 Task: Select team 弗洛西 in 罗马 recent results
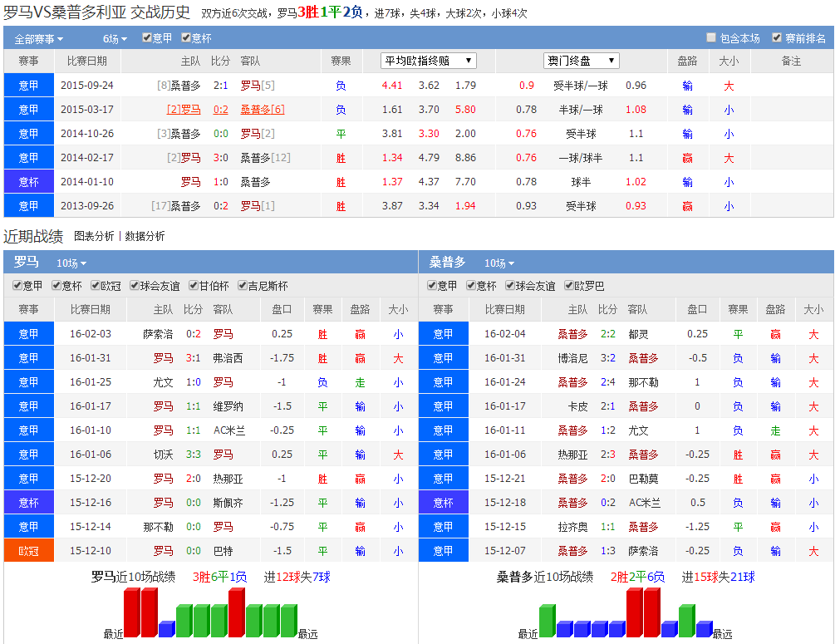tap(228, 358)
